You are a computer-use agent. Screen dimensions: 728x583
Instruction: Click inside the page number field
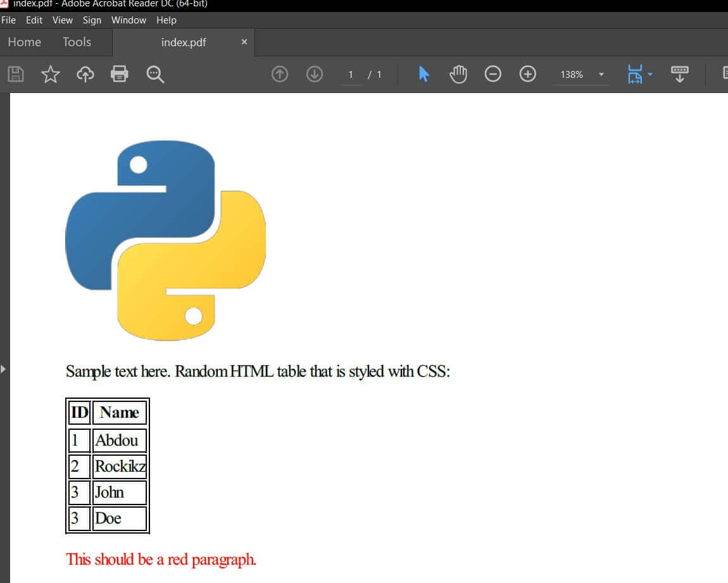tap(351, 74)
